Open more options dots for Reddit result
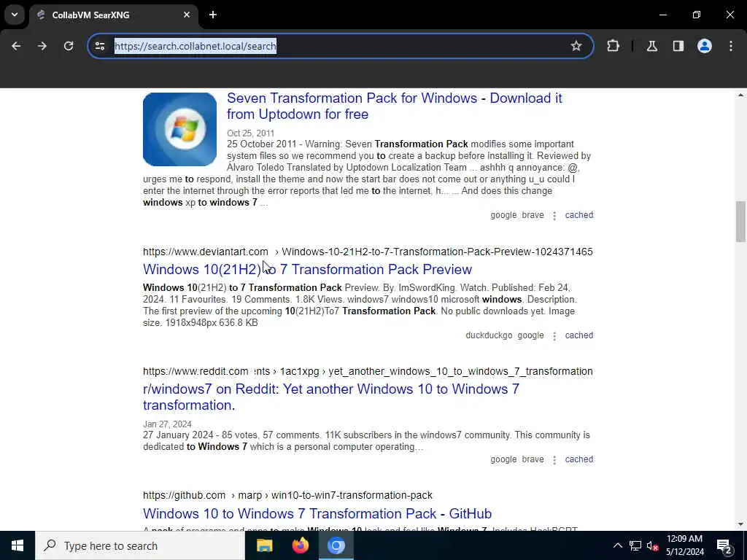 (x=554, y=460)
